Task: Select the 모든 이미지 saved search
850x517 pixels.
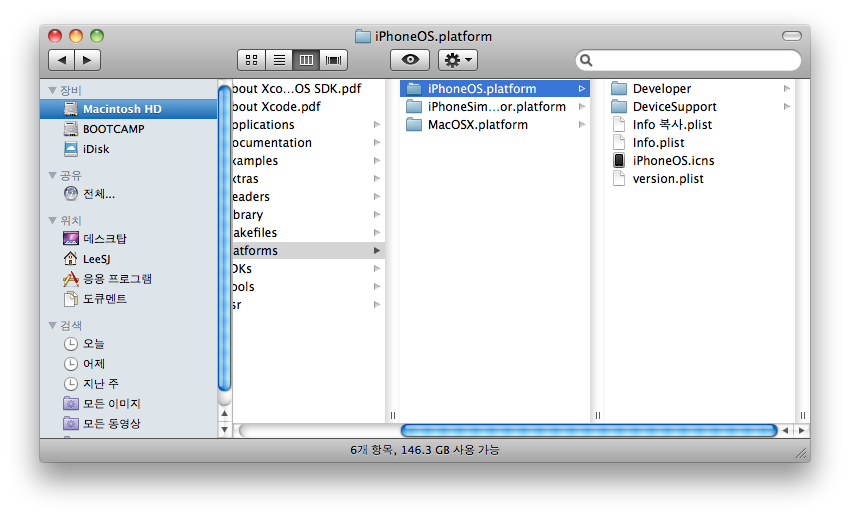Action: 128,404
